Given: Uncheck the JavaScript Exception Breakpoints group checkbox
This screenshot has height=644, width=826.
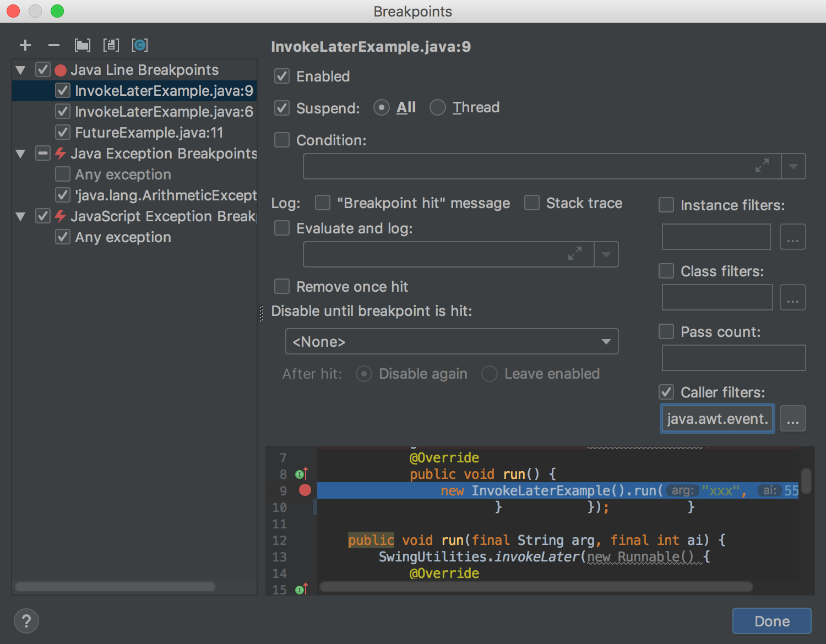Looking at the screenshot, I should [x=43, y=216].
